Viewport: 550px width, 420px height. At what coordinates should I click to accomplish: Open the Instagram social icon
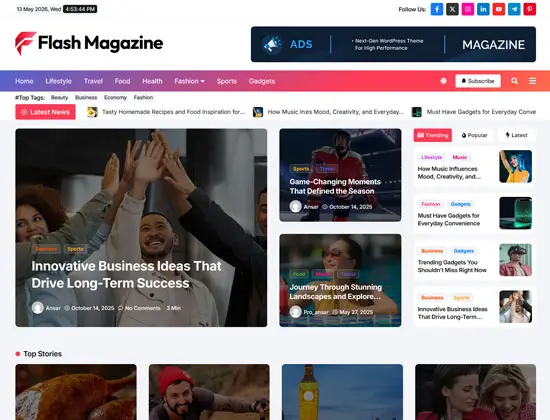pos(468,9)
